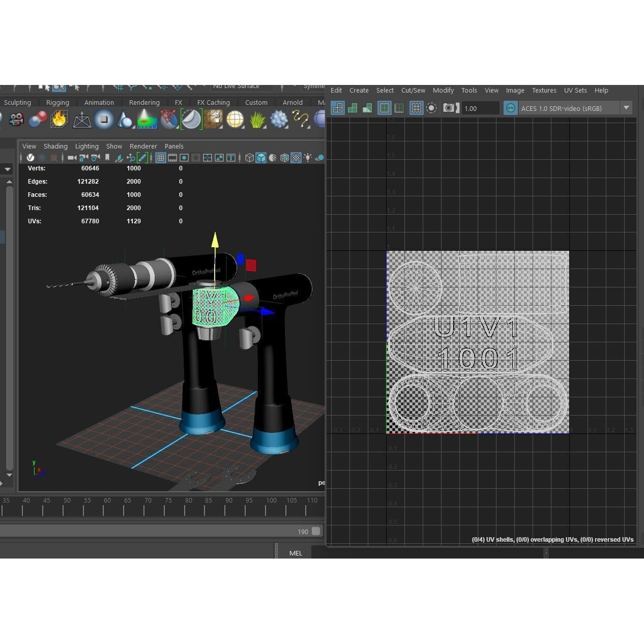This screenshot has width=644, height=644.
Task: Click the wireframe display cube icon
Action: [249, 158]
